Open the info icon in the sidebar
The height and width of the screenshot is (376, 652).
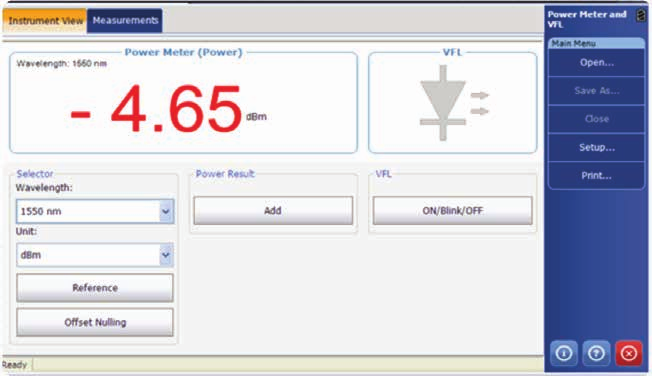[x=564, y=353]
